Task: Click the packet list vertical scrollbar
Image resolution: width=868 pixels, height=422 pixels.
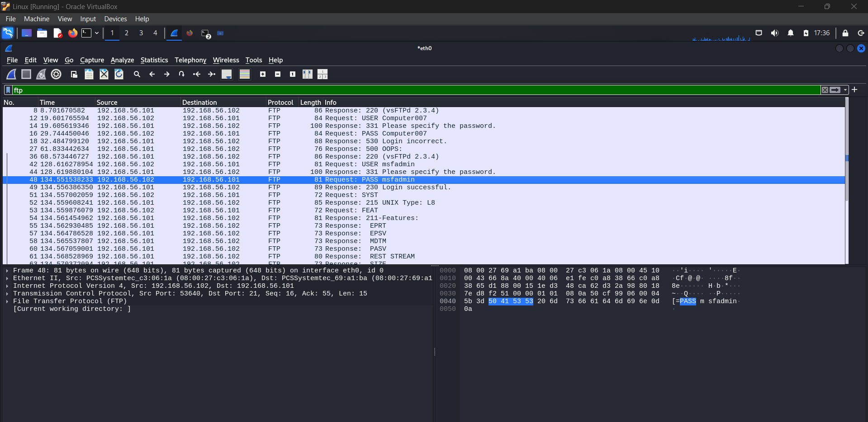Action: click(x=847, y=181)
